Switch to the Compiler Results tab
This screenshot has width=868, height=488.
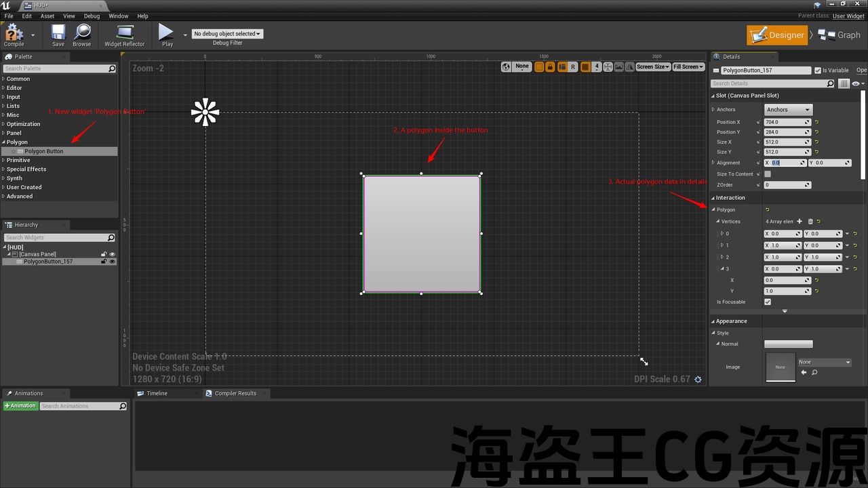click(235, 393)
